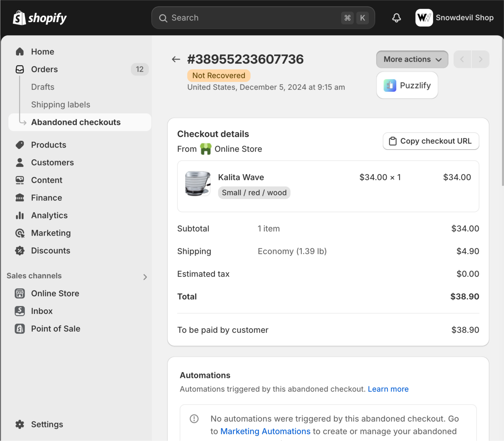Open the Puzzlify app button
Screen dimensions: 504x441
pos(407,85)
